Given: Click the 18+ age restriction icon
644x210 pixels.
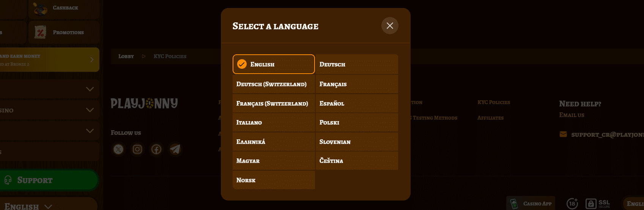Looking at the screenshot, I should pos(572,204).
